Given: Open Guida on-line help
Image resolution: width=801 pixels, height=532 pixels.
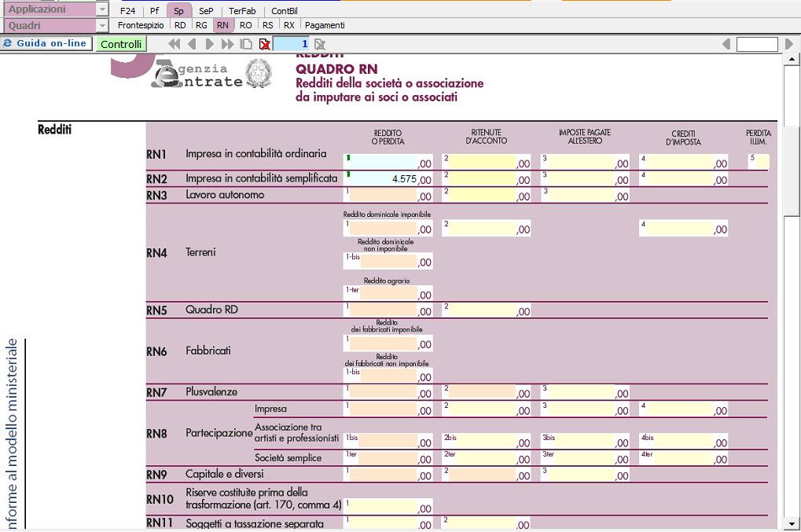Looking at the screenshot, I should click(46, 43).
